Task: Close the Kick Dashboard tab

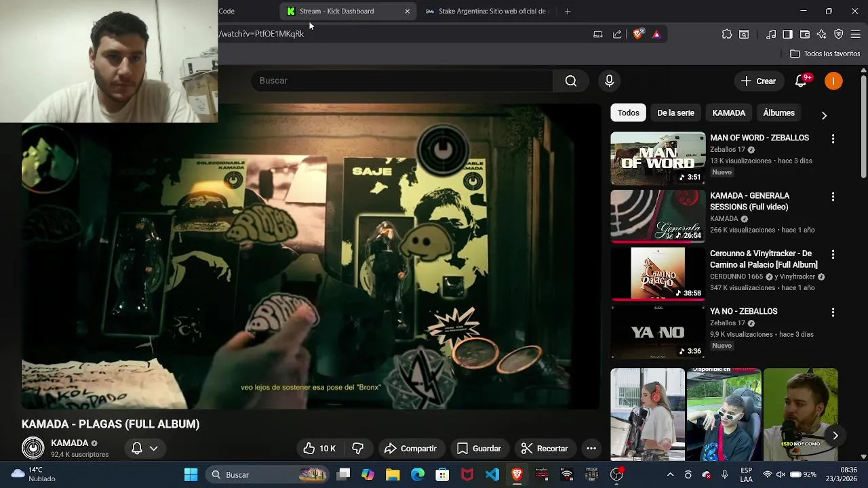Action: click(407, 11)
